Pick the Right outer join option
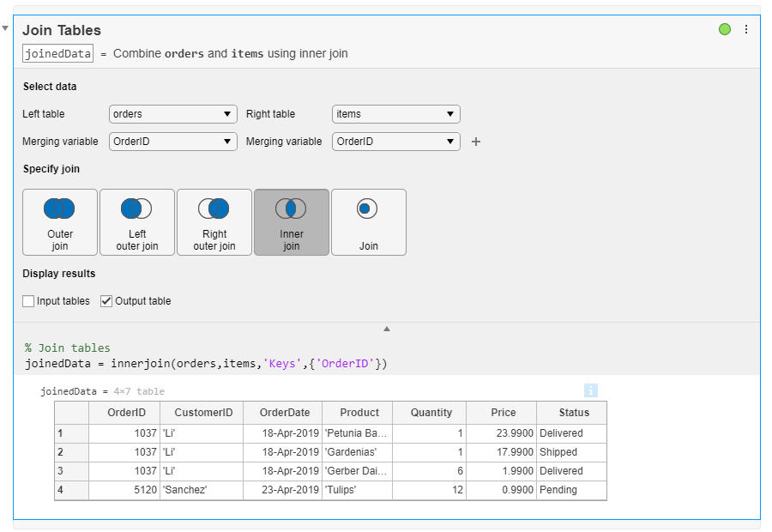 coord(214,222)
